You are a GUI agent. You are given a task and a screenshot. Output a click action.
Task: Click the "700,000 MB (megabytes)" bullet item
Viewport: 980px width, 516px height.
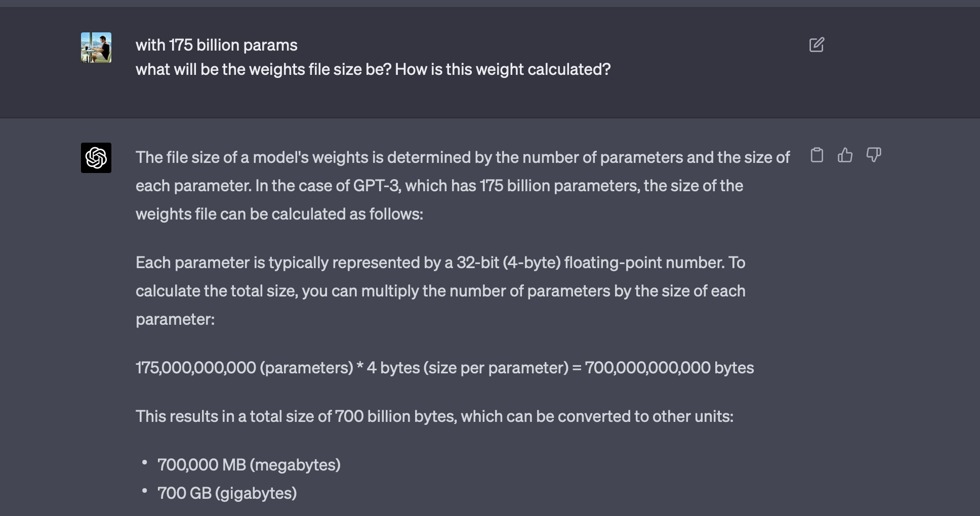point(249,465)
